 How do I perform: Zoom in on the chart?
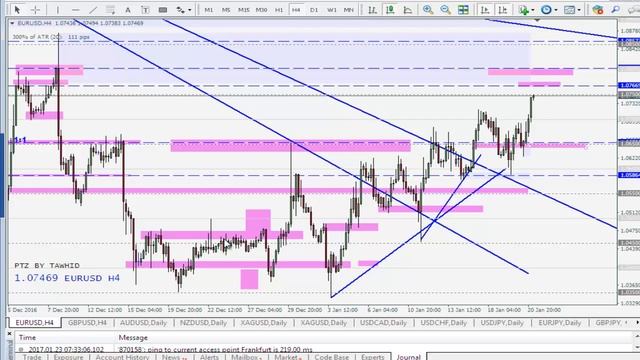[x=428, y=9]
